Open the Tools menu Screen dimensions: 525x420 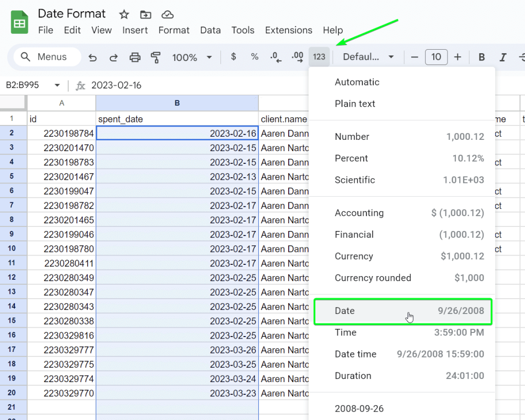click(243, 30)
